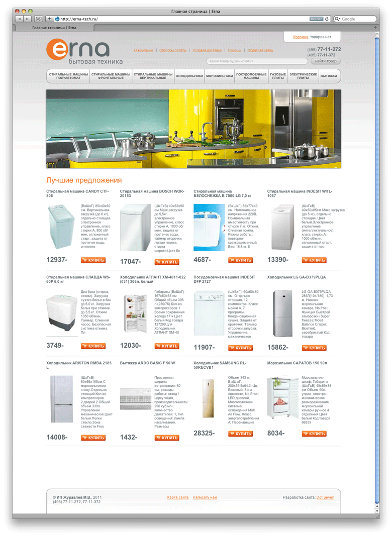
Task: Click the Erna logo
Action: pos(78,51)
